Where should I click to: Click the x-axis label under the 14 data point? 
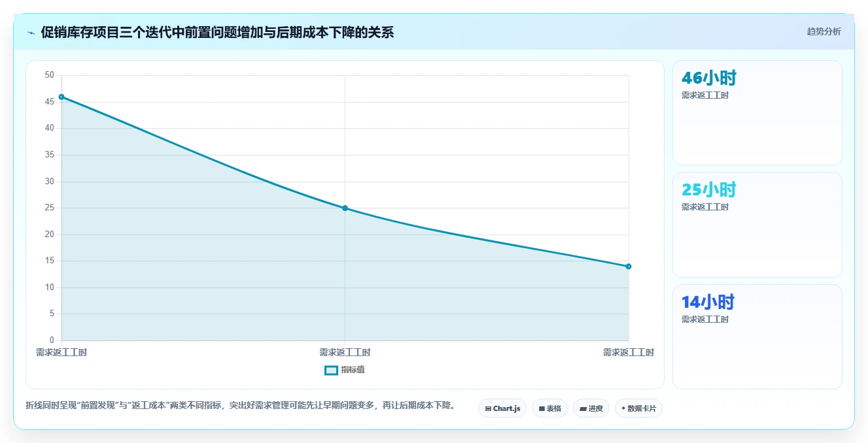pyautogui.click(x=629, y=353)
